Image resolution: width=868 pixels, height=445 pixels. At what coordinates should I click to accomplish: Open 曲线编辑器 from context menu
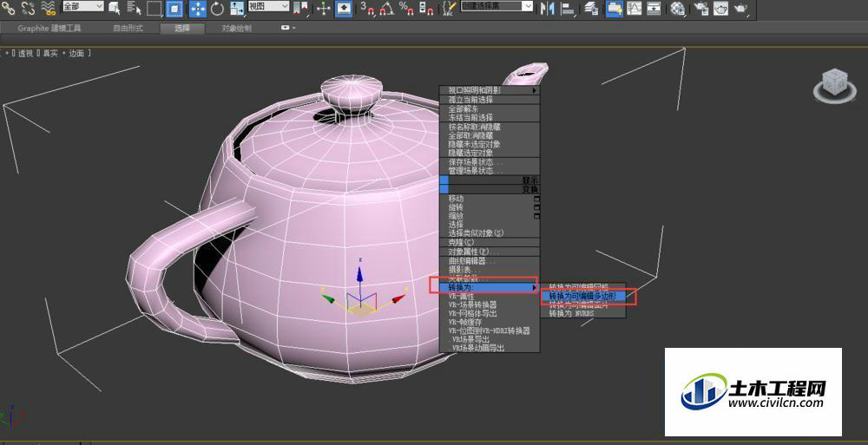pyautogui.click(x=490, y=261)
